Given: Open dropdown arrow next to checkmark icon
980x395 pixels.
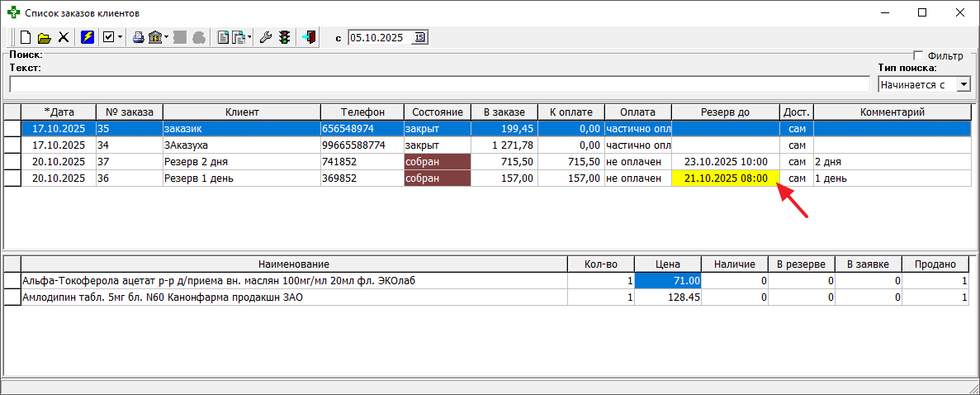Looking at the screenshot, I should pyautogui.click(x=121, y=38).
